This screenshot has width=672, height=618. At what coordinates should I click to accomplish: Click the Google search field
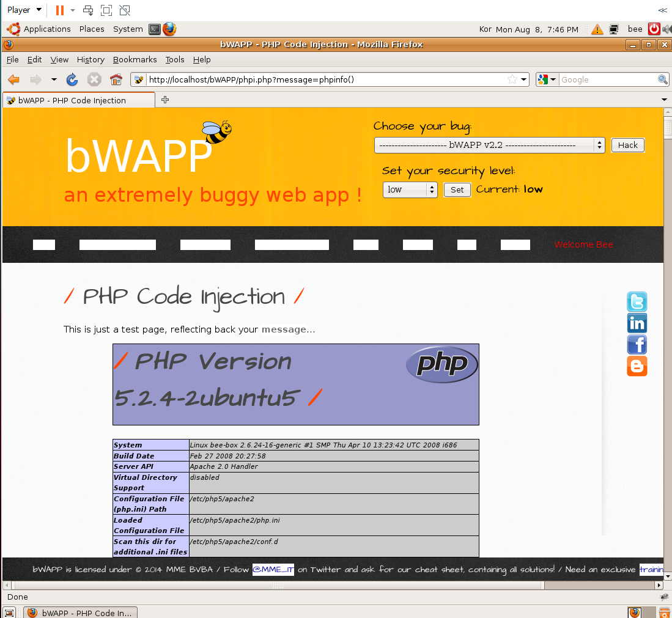608,79
